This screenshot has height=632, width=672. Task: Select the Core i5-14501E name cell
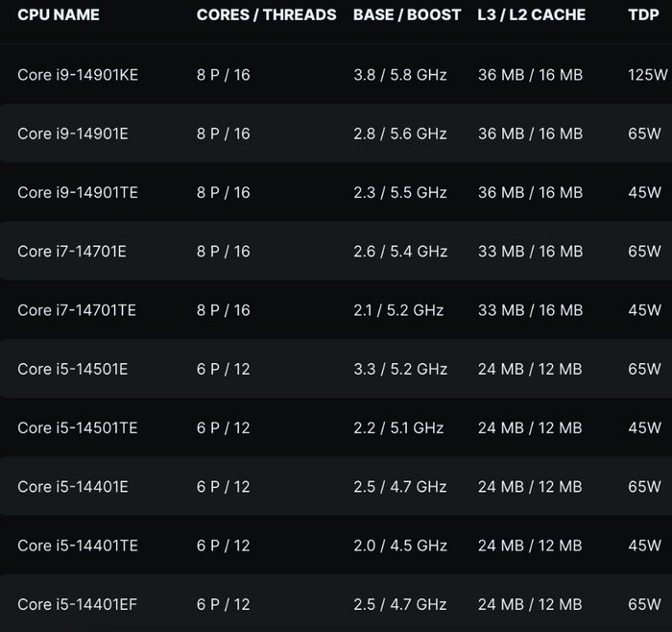(73, 369)
